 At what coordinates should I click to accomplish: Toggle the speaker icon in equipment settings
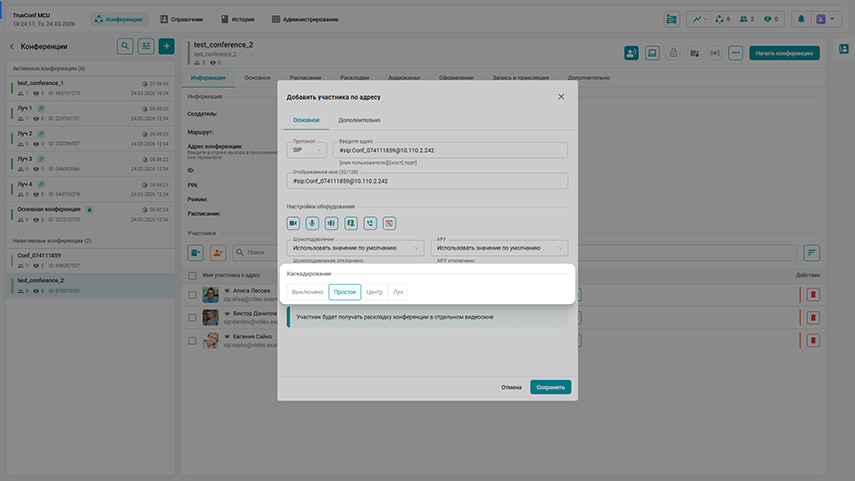tap(332, 223)
